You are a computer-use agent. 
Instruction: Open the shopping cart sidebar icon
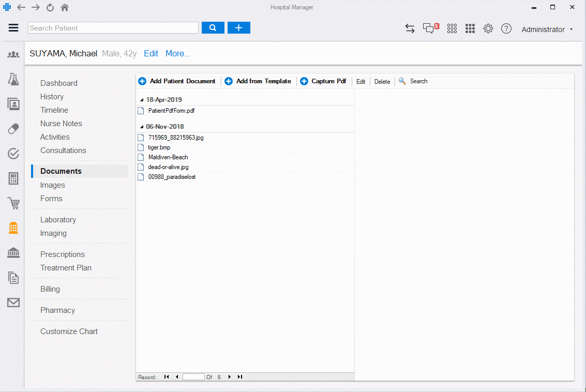point(13,203)
